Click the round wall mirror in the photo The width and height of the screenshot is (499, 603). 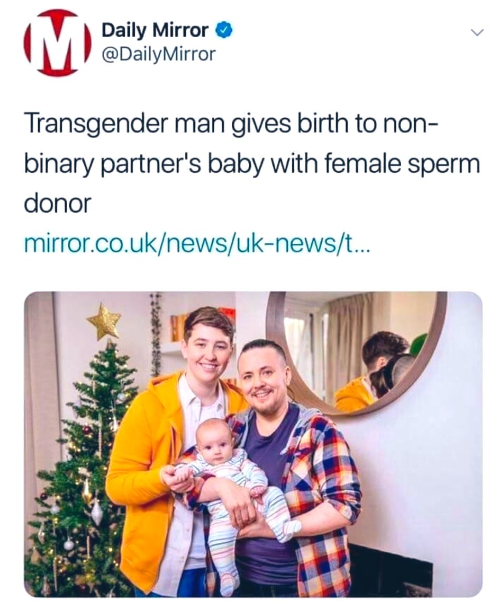(x=356, y=354)
